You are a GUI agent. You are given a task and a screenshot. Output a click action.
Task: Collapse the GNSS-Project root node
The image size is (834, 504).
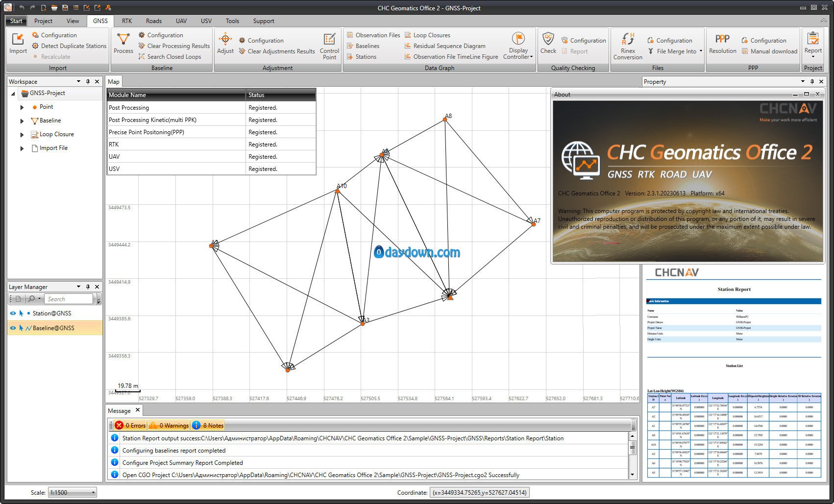13,94
